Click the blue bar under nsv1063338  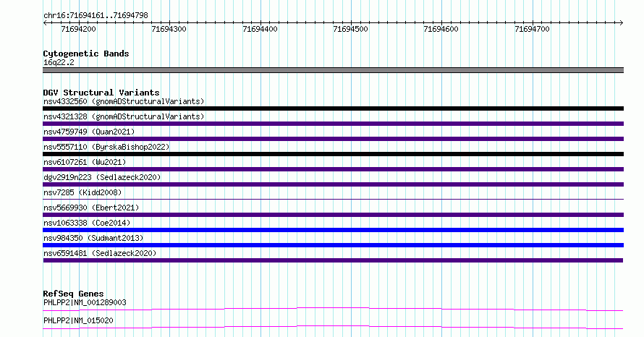click(x=333, y=230)
